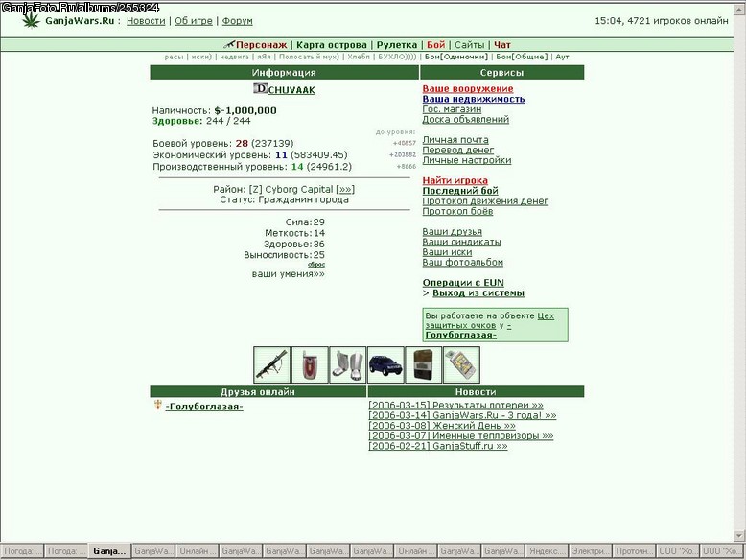Open Протокол боёв

pos(457,211)
